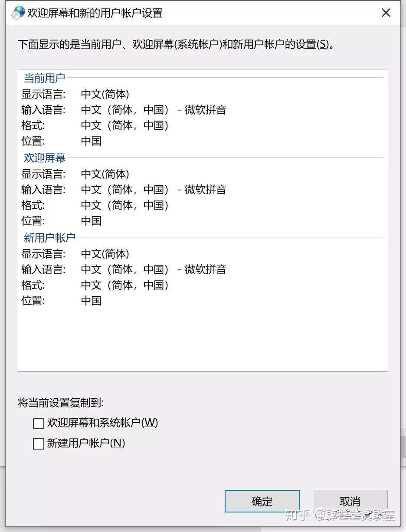Select 输入语言 row under 新用户帐户
The width and height of the screenshot is (406, 532).
(x=43, y=269)
